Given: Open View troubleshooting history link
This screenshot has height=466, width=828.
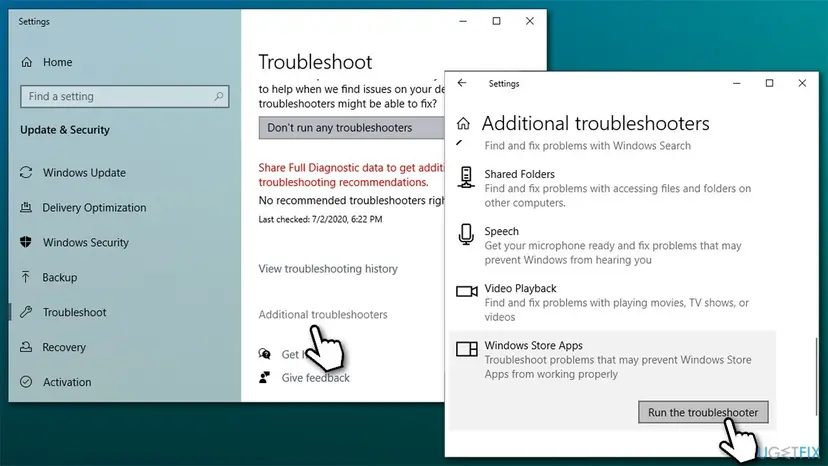Looking at the screenshot, I should 328,268.
